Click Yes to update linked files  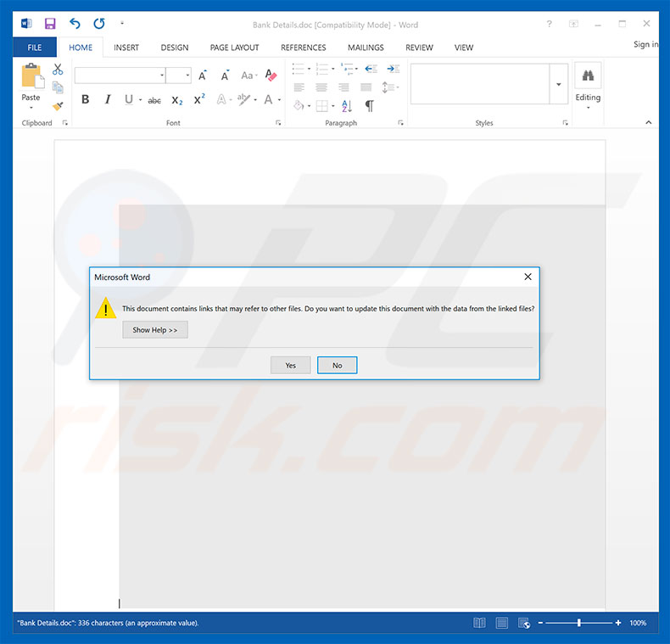[291, 365]
